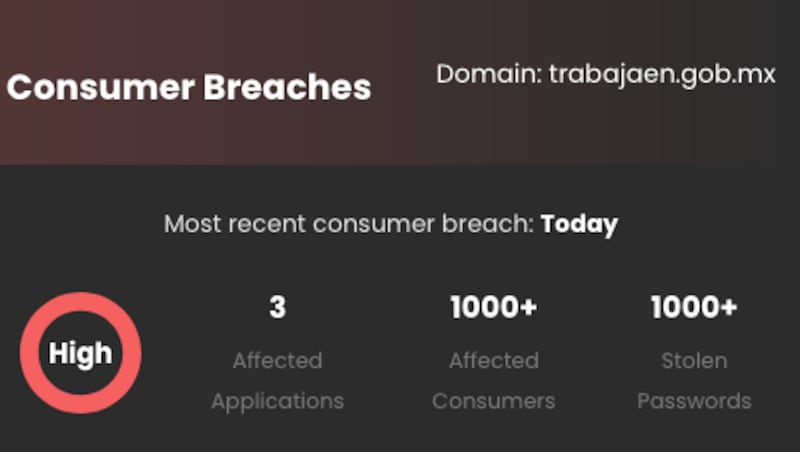Click the 'Applications' label text
Image resolution: width=800 pixels, height=452 pixels.
(x=278, y=401)
